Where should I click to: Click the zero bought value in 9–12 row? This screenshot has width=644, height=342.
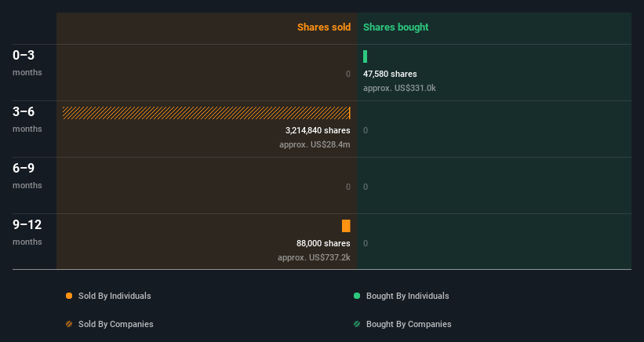coord(366,243)
